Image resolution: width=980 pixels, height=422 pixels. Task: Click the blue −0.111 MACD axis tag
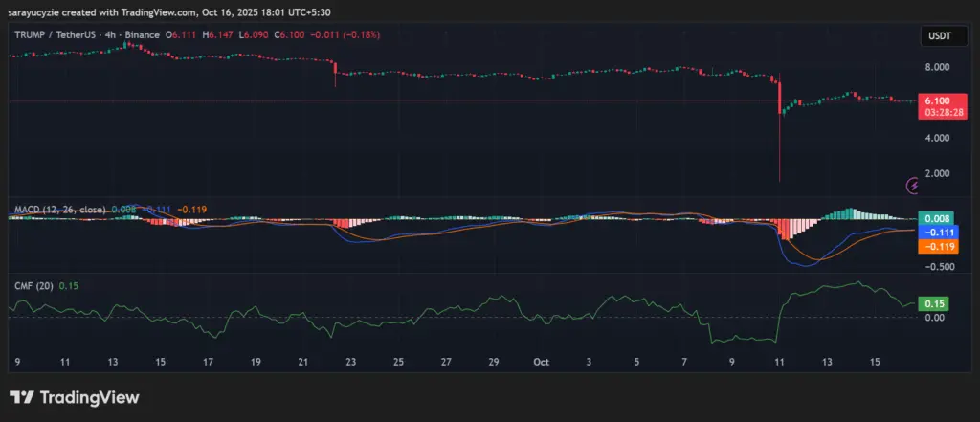pyautogui.click(x=938, y=233)
